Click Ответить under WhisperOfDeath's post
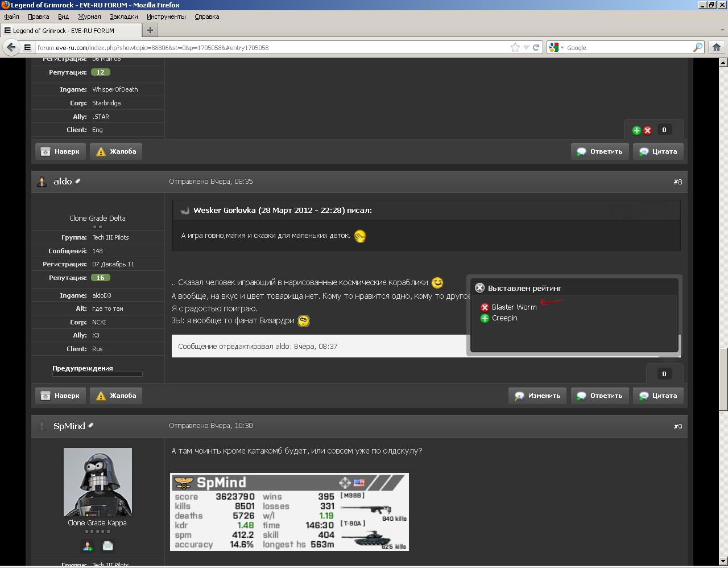Image resolution: width=728 pixels, height=568 pixels. pos(599,151)
